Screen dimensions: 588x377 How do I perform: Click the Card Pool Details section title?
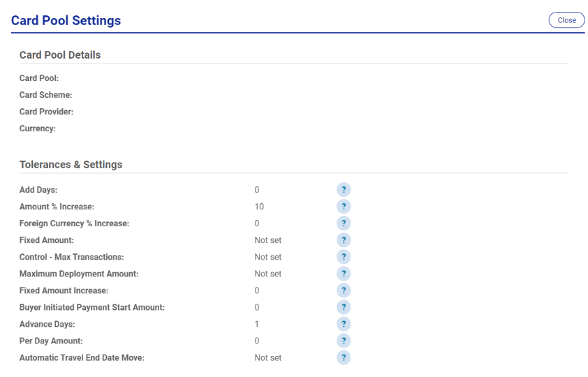60,55
